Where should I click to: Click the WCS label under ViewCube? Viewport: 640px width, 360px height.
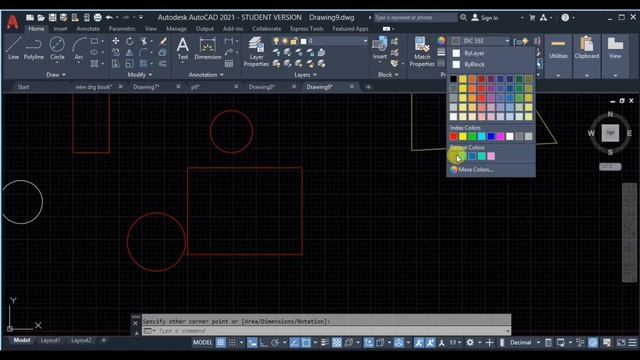(x=610, y=167)
